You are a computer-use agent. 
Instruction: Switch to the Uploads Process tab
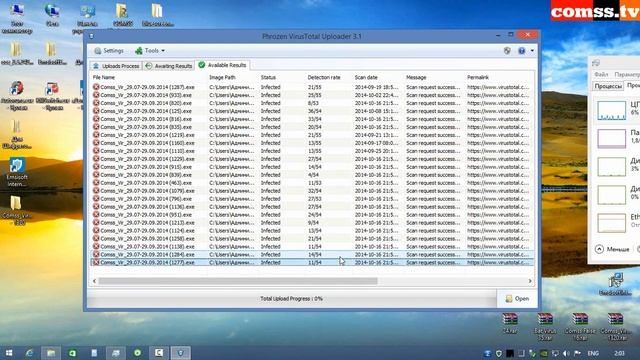[x=116, y=66]
